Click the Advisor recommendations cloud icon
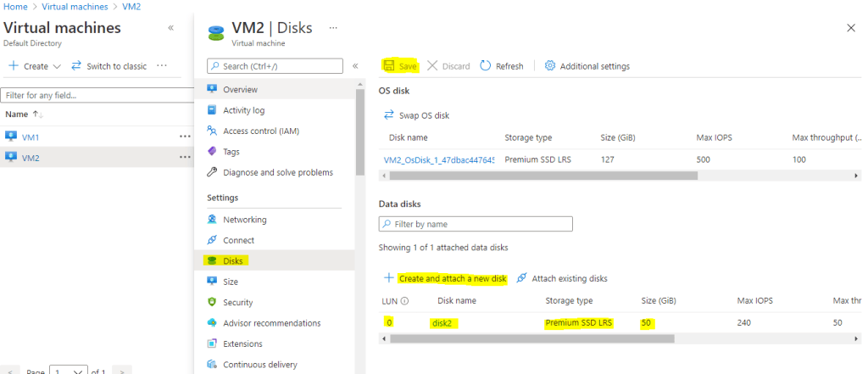The height and width of the screenshot is (374, 868). [211, 322]
